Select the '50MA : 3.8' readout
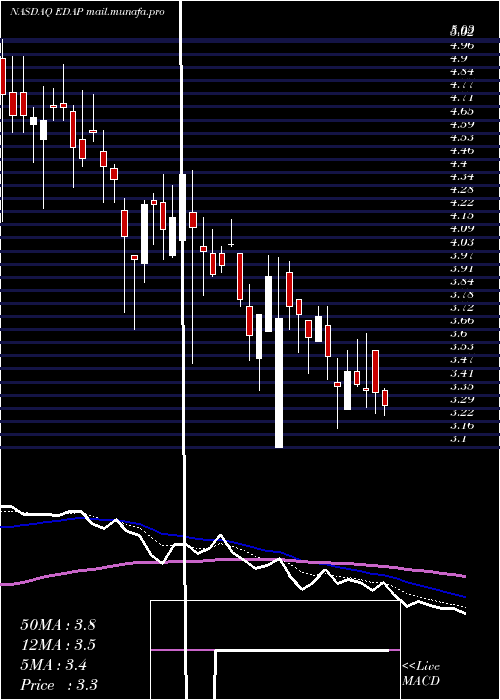 click(58, 625)
